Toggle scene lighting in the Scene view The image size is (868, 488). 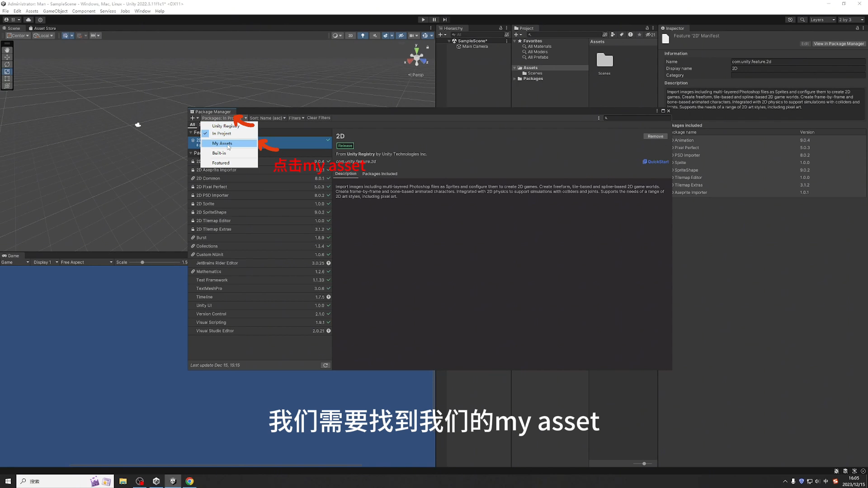click(x=363, y=35)
